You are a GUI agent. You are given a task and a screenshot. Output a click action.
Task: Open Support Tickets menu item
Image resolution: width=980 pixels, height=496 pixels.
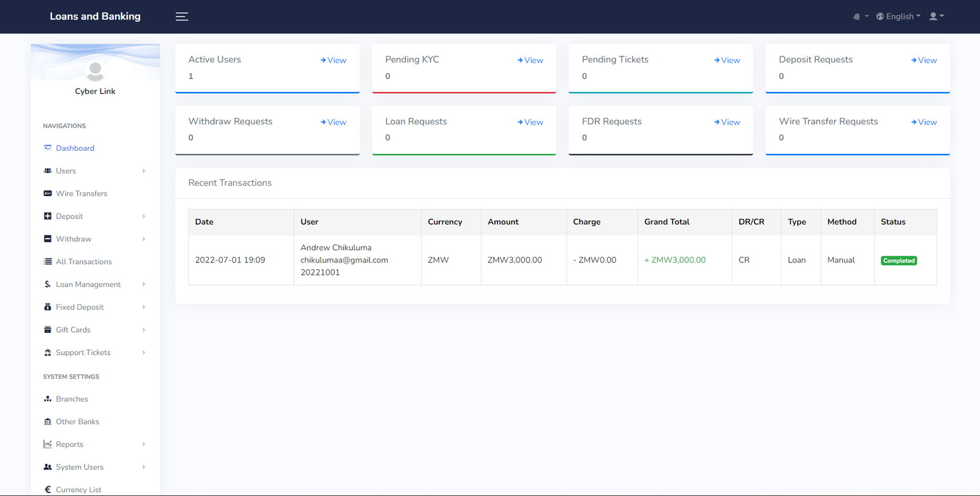pos(83,353)
